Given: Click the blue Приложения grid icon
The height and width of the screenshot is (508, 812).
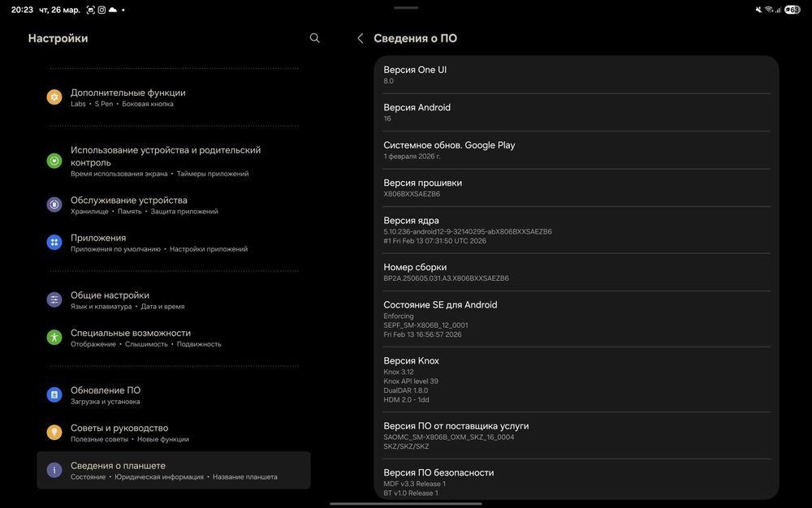Looking at the screenshot, I should click(x=54, y=243).
